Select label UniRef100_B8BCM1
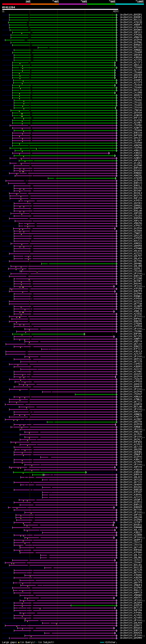Image resolution: width=146 pixels, height=644 pixels. 131,321
